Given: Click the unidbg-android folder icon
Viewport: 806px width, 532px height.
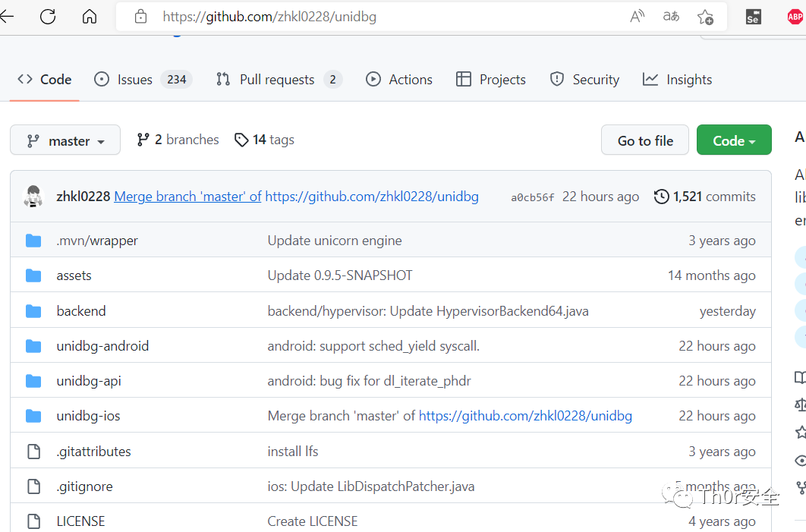Looking at the screenshot, I should pos(33,346).
